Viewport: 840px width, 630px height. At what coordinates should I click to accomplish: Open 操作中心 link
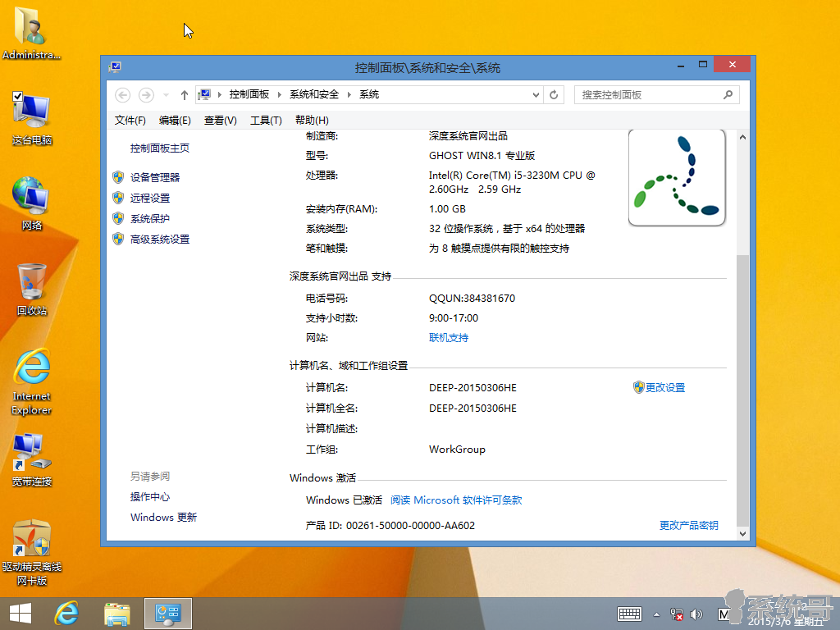pos(150,497)
